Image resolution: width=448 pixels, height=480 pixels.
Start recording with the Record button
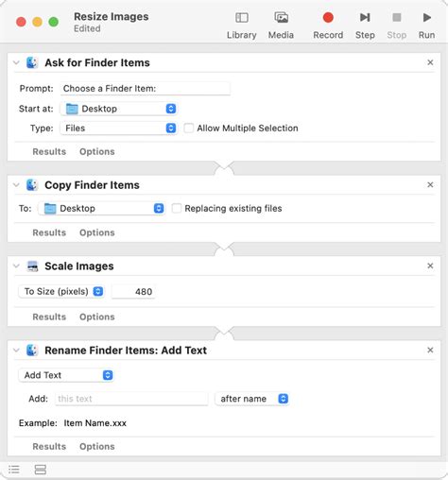328,17
